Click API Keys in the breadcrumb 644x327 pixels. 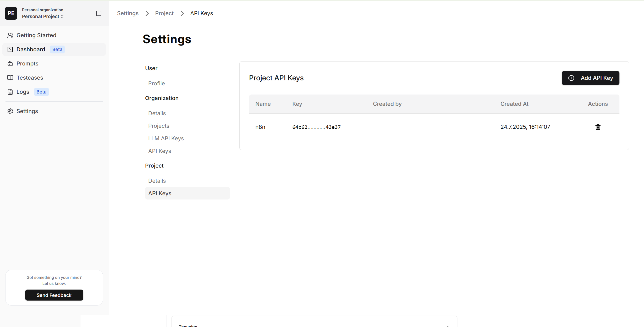click(x=202, y=13)
